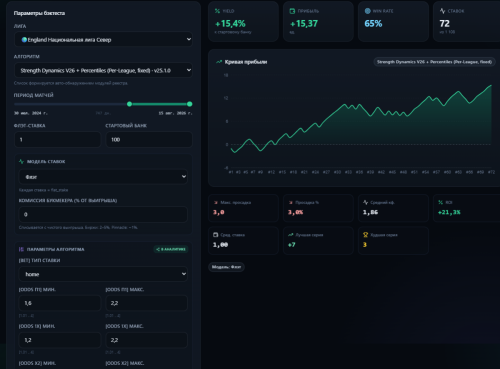Click the left handle of the match period slider
Screen dimensions: 500x369
pyautogui.click(x=129, y=104)
